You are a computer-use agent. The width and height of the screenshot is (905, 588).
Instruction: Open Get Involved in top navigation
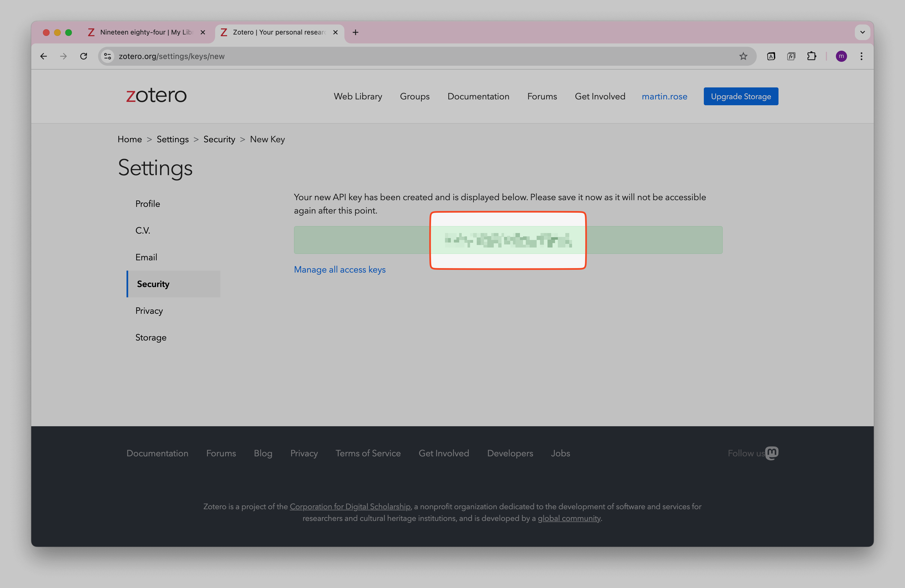[600, 97]
